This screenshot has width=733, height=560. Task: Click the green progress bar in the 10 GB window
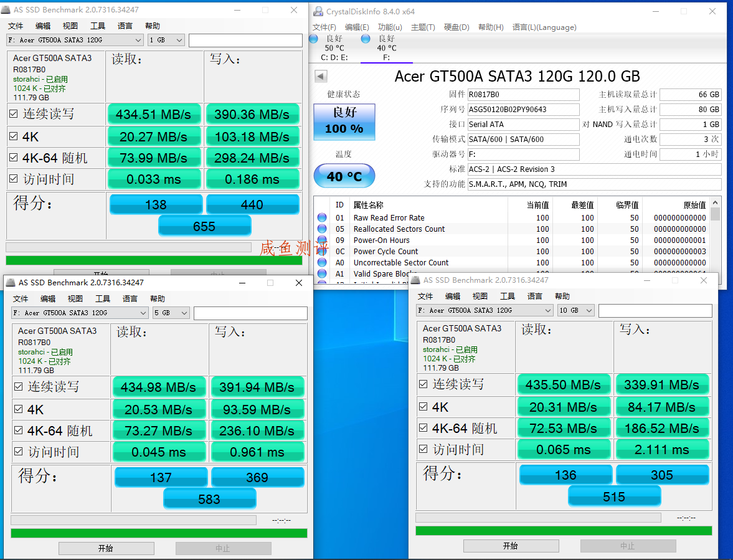(x=564, y=531)
